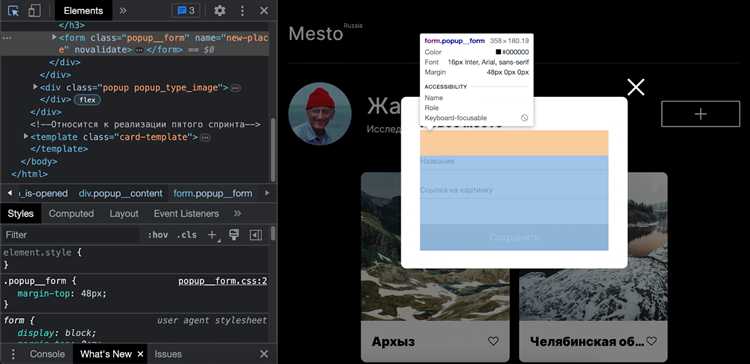Open DevTools settings gear
Screen dimensions: 750x364
[x=220, y=11]
